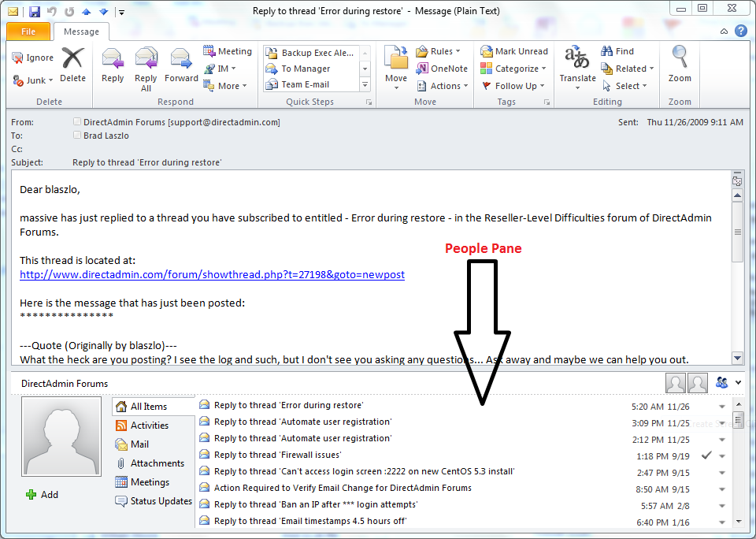Open Quick Steps dialog launcher
The height and width of the screenshot is (539, 756).
pos(369,102)
